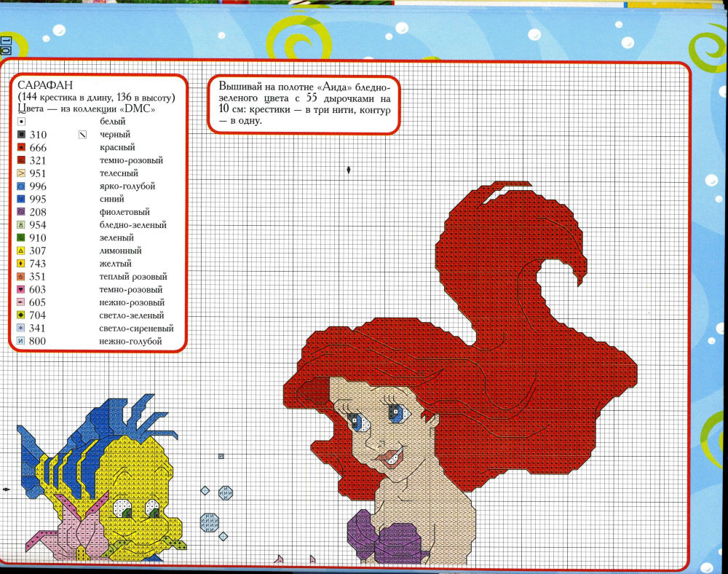
Task: Click the black backstitch diagonal line icon
Action: [82, 135]
